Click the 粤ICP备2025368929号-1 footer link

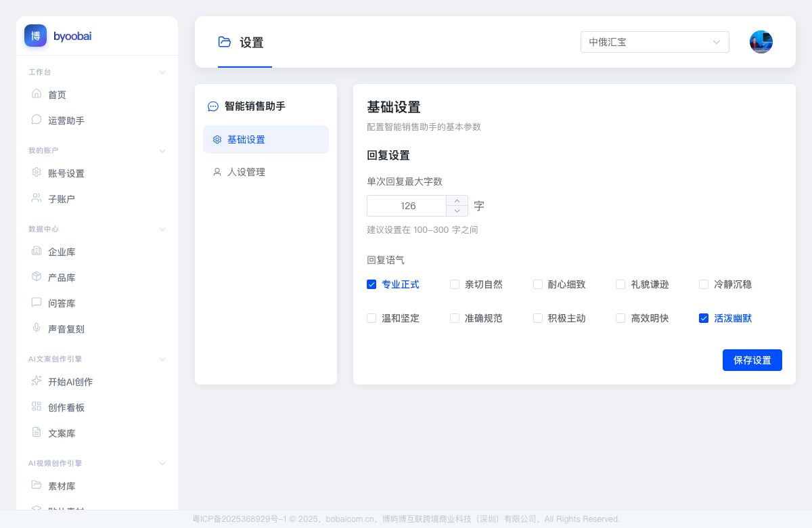240,519
